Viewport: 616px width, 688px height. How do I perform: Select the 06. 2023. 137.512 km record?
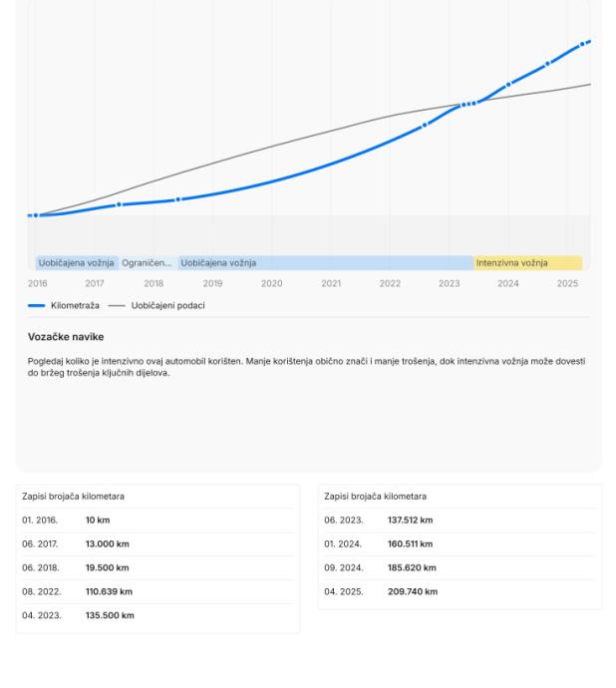459,520
